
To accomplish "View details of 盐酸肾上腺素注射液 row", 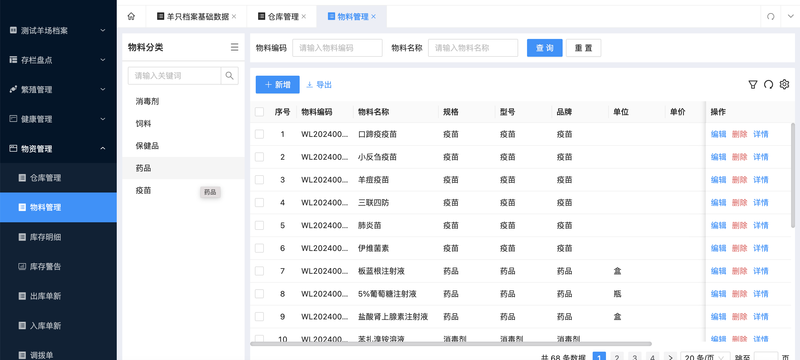I will click(x=761, y=317).
